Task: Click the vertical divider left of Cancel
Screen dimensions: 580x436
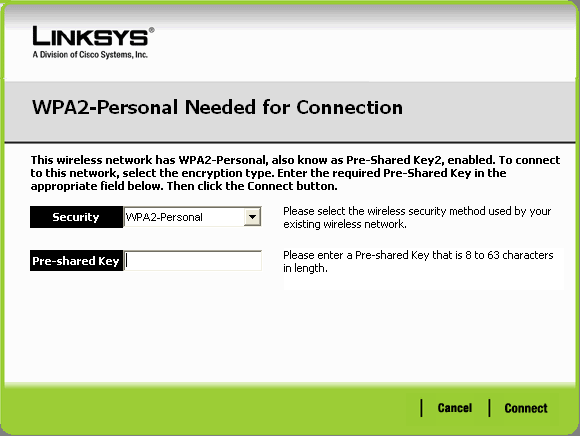Action: click(x=421, y=408)
